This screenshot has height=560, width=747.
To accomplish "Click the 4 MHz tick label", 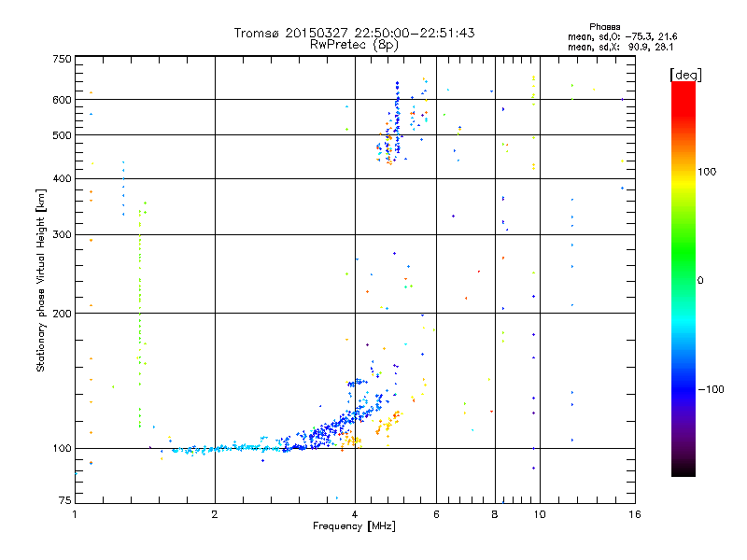I will coord(355,514).
